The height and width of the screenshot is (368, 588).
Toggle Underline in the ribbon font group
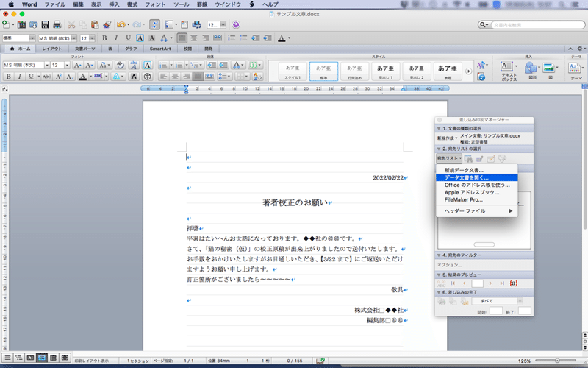[x=31, y=77]
